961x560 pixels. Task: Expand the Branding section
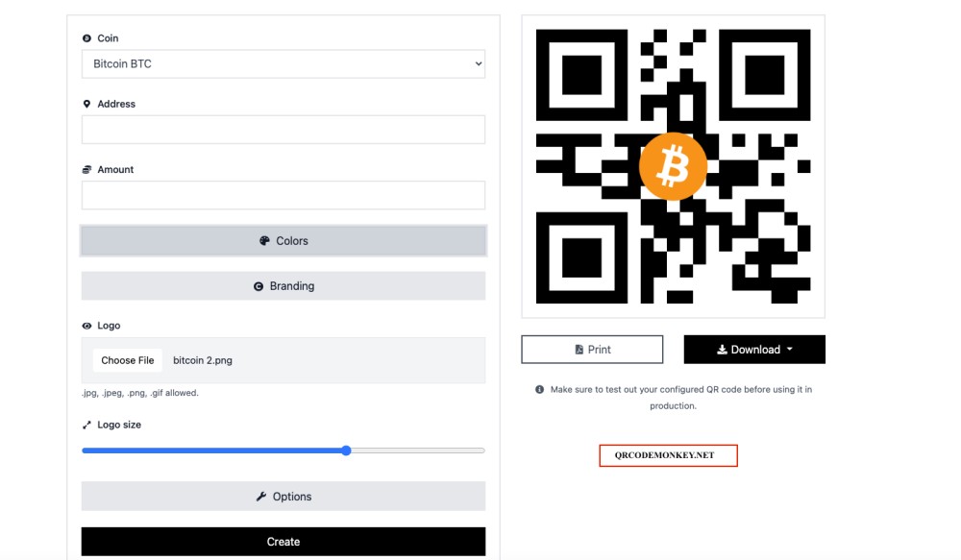tap(283, 286)
